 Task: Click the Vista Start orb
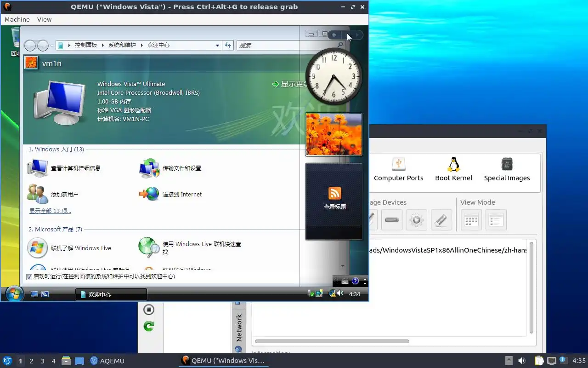tap(14, 293)
